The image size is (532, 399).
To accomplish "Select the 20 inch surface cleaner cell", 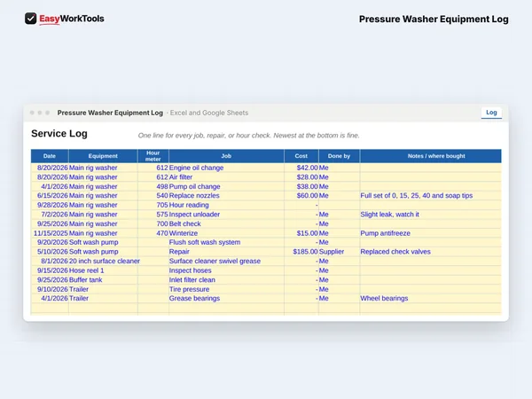I will pyautogui.click(x=104, y=262).
